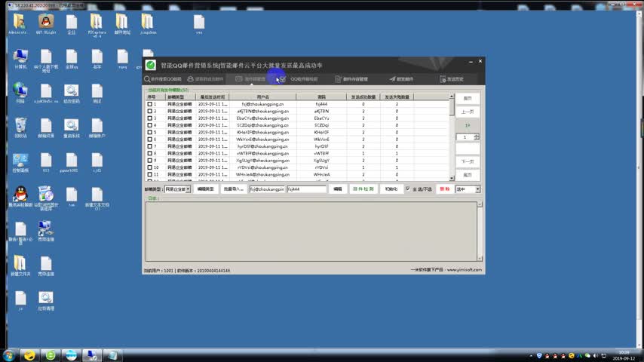The image size is (644, 362).
Task: Tick checkbox for row 8 vWTBFf
Action: tap(150, 153)
